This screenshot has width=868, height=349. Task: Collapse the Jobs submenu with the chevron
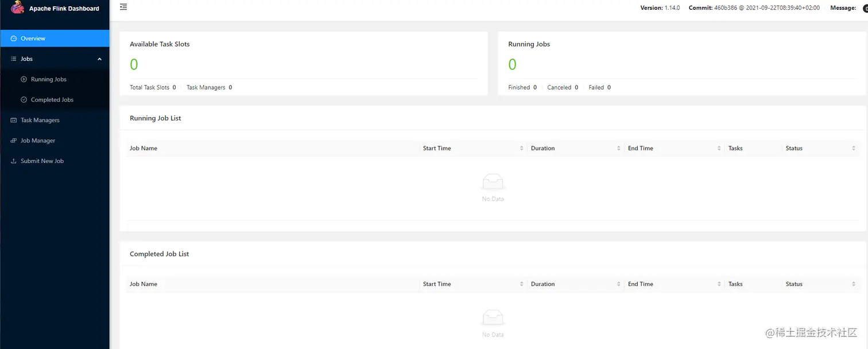[x=99, y=59]
